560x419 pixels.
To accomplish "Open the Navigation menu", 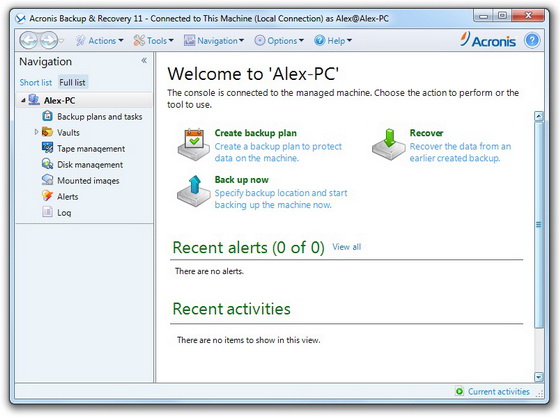I will click(221, 41).
